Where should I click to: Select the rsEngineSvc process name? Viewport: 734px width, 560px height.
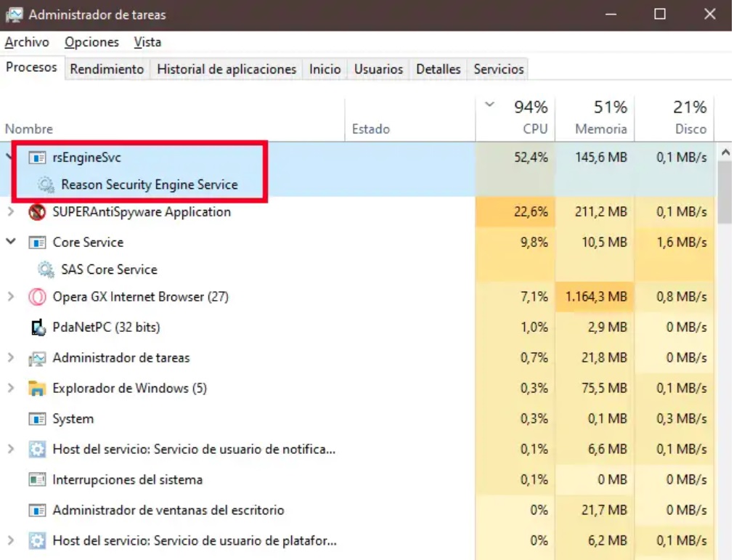[x=86, y=158]
